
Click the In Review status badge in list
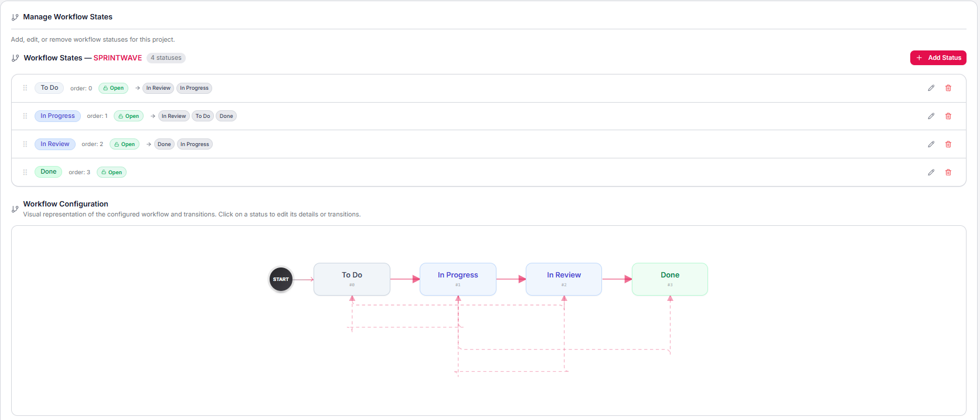(55, 144)
